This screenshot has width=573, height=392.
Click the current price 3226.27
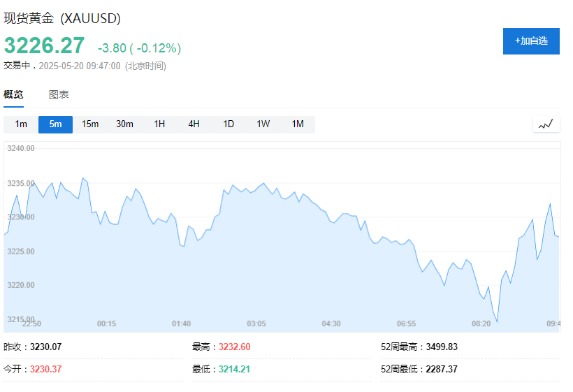[44, 45]
